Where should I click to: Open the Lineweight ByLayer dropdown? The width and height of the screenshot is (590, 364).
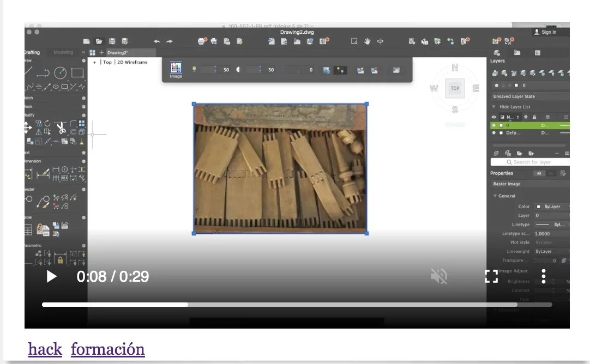point(552,252)
